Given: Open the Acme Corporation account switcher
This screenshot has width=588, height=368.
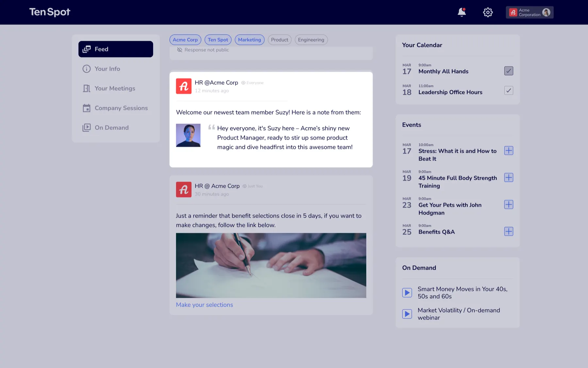Looking at the screenshot, I should coord(530,12).
